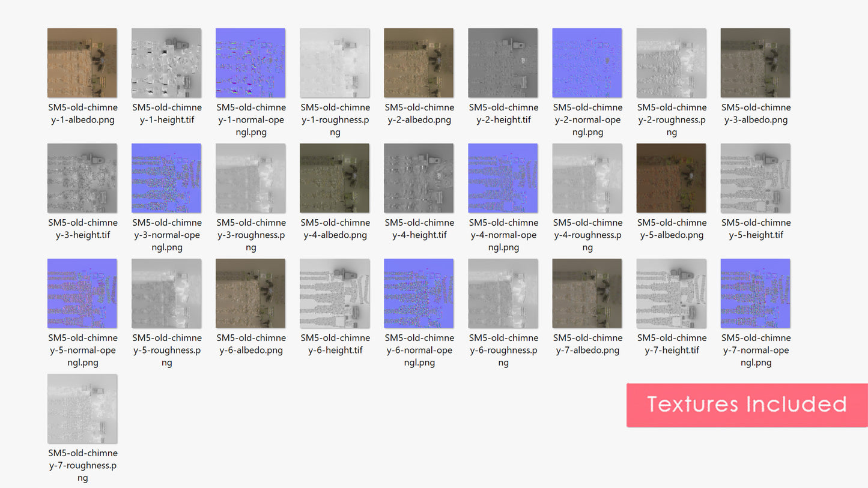Select the file name SM5-old-chimney-5-roughness.png
Screen dimensions: 868x488
(x=167, y=350)
